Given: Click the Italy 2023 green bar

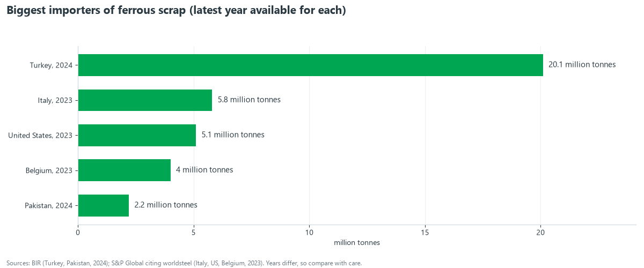Looking at the screenshot, I should tap(145, 100).
